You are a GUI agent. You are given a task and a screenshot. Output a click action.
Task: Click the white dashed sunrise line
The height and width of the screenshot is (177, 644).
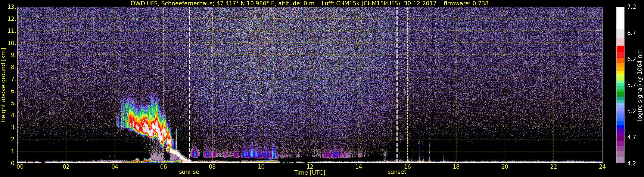click(x=189, y=85)
